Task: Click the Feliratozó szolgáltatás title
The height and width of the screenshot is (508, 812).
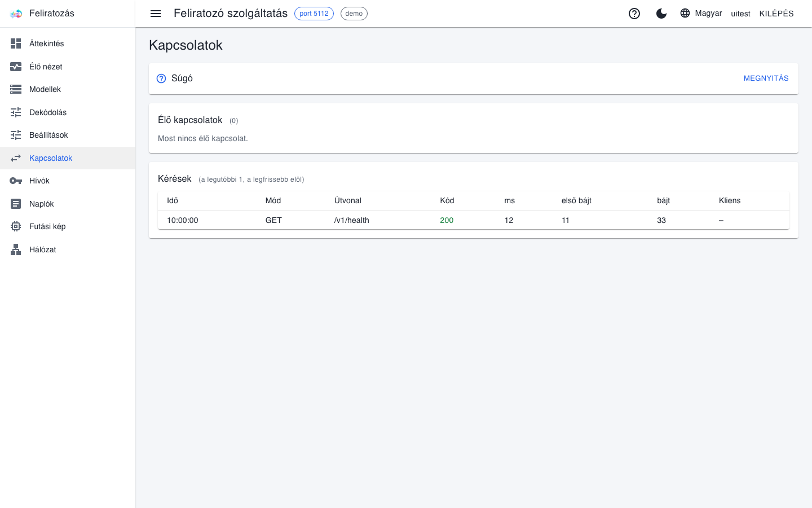Action: point(231,13)
